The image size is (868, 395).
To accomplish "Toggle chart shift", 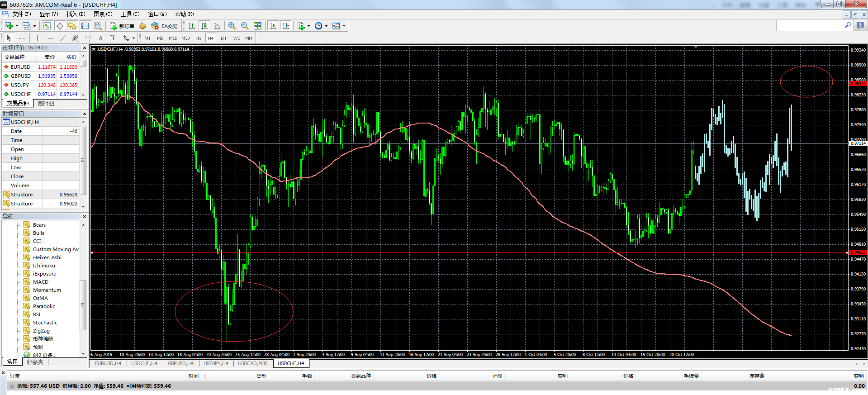I will pos(286,26).
